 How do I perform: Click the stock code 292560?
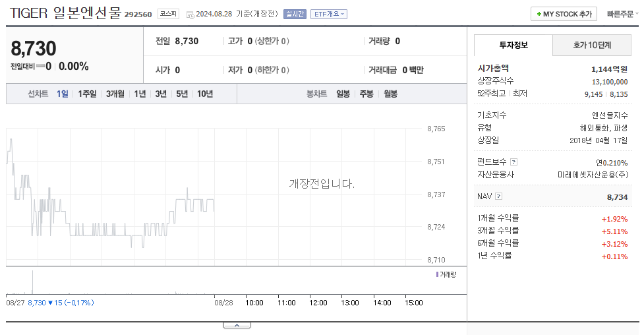click(x=138, y=15)
